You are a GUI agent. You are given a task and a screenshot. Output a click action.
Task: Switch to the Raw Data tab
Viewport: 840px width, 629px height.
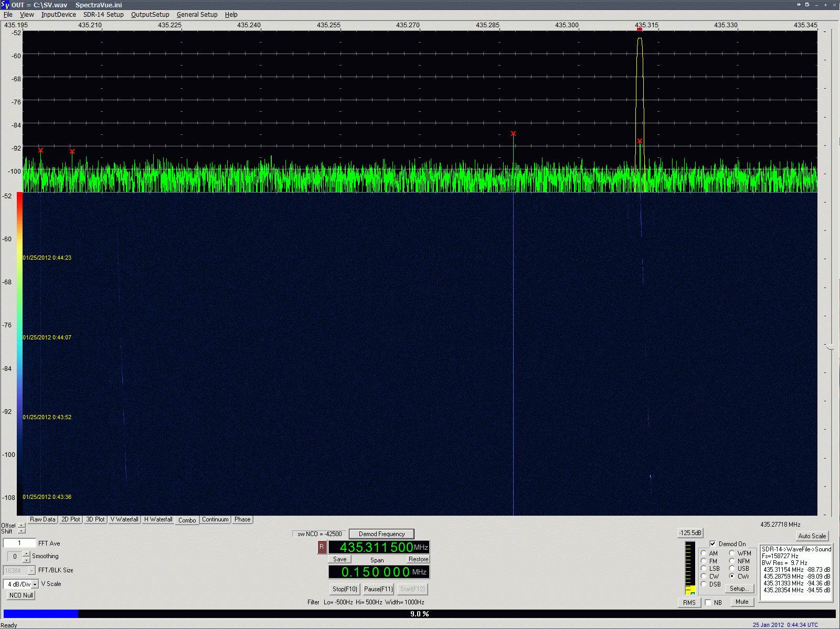point(42,519)
